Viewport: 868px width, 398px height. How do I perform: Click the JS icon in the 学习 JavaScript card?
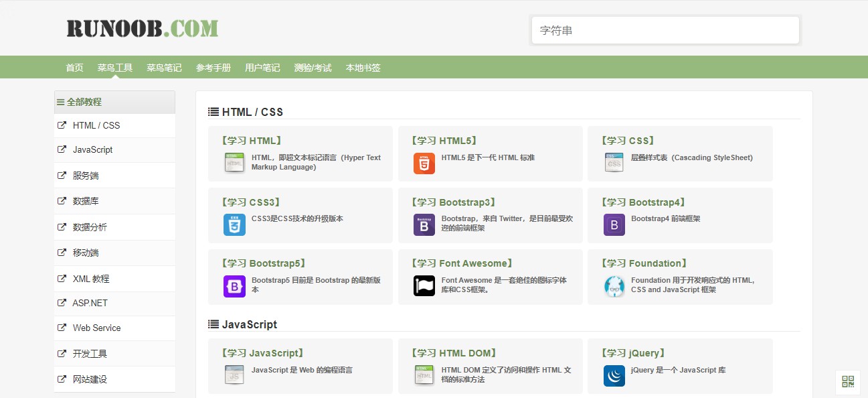[x=234, y=375]
